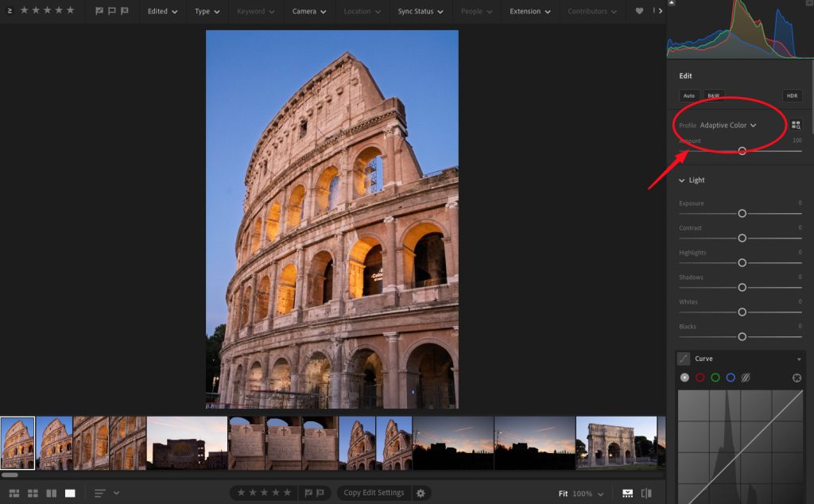Toggle show original before/after view
814x504 pixels.
[x=646, y=493]
